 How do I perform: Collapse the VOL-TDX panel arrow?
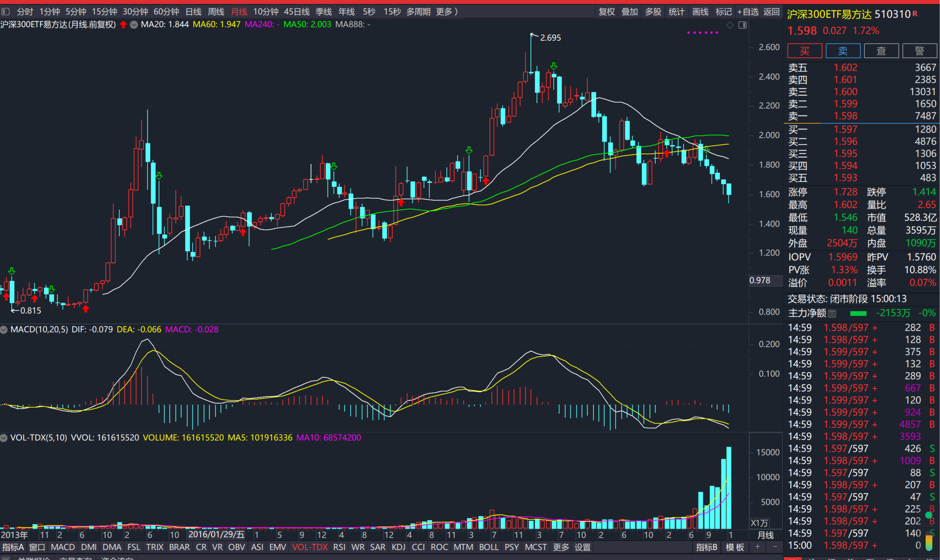click(x=4, y=438)
